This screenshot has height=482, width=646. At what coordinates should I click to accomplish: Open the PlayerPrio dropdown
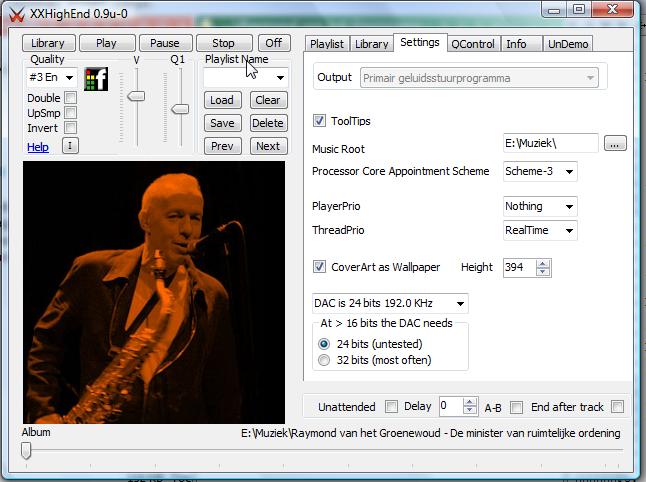click(x=569, y=206)
